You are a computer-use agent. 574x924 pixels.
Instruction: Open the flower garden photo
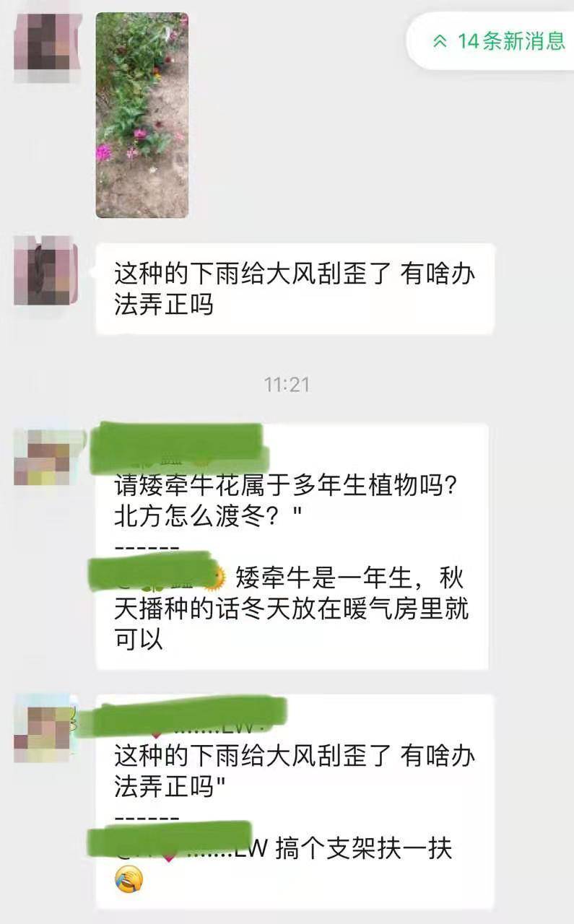pyautogui.click(x=142, y=115)
